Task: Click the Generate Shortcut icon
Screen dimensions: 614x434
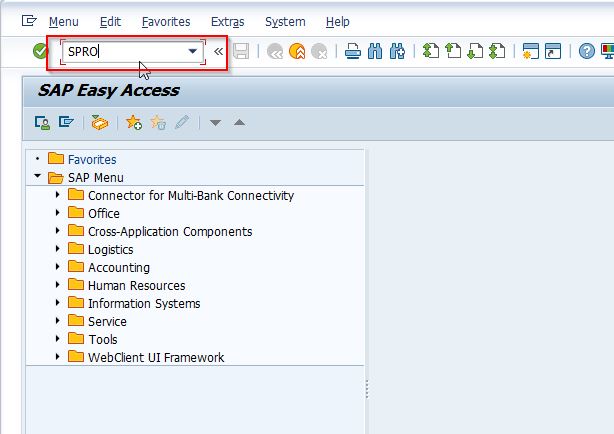Action: pyautogui.click(x=553, y=51)
